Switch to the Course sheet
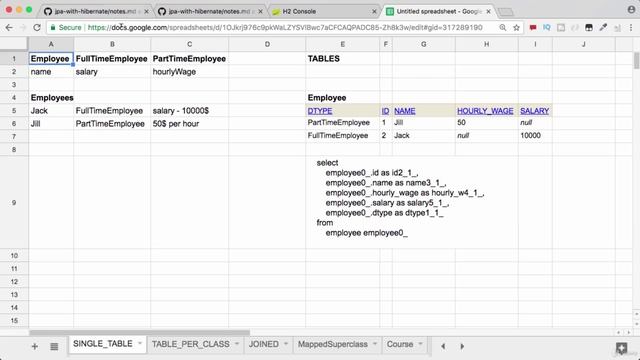The height and width of the screenshot is (360, 640). point(400,344)
